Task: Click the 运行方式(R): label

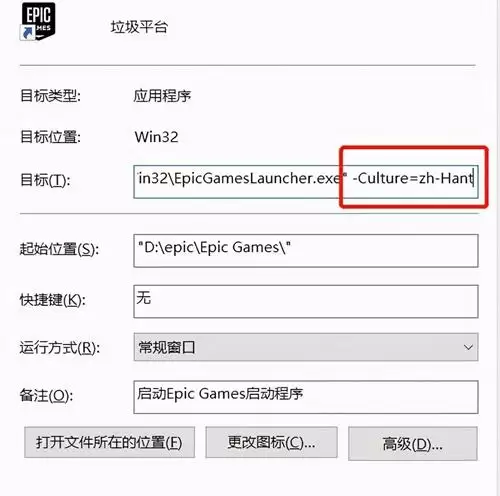Action: click(60, 348)
